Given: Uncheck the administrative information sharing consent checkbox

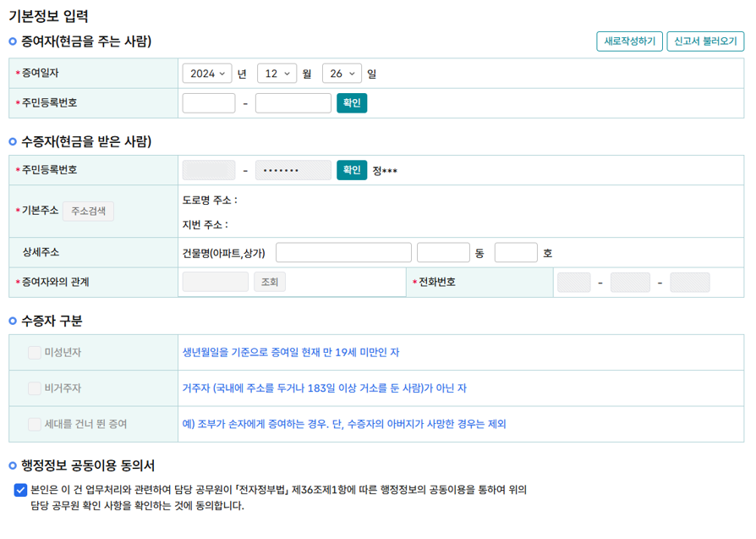Looking at the screenshot, I should coord(20,487).
